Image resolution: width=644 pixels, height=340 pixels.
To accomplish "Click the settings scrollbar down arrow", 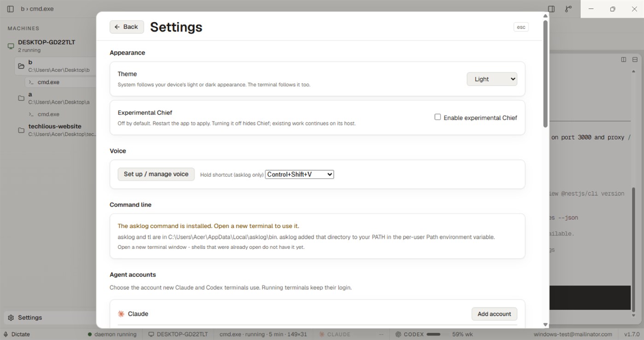I will click(x=545, y=325).
